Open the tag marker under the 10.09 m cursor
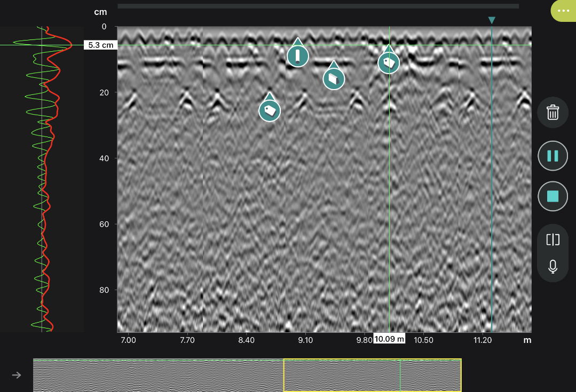 [x=389, y=62]
